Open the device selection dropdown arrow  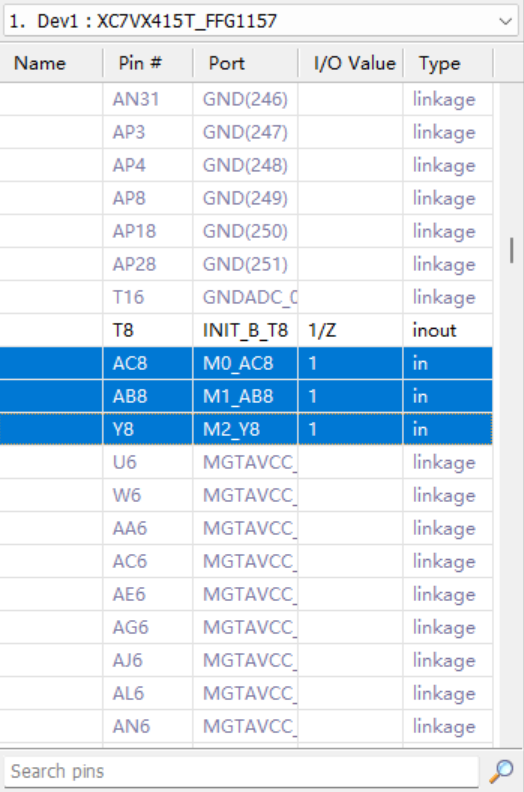coord(504,21)
